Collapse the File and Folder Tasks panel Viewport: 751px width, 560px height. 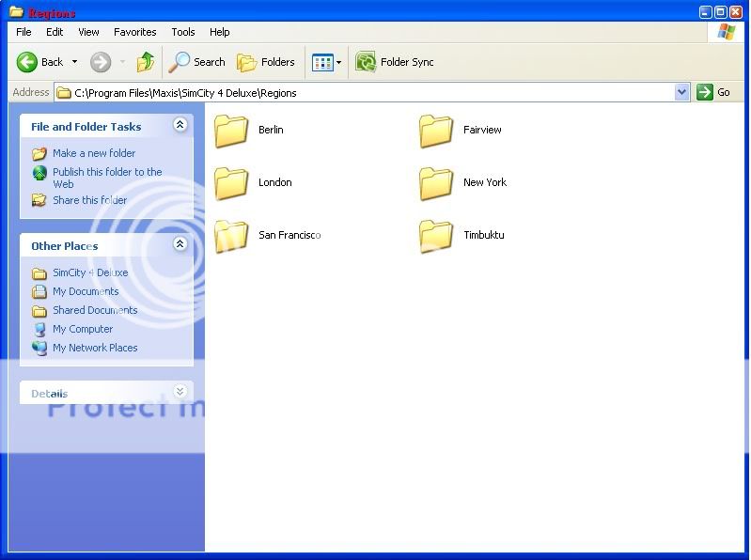(x=180, y=126)
